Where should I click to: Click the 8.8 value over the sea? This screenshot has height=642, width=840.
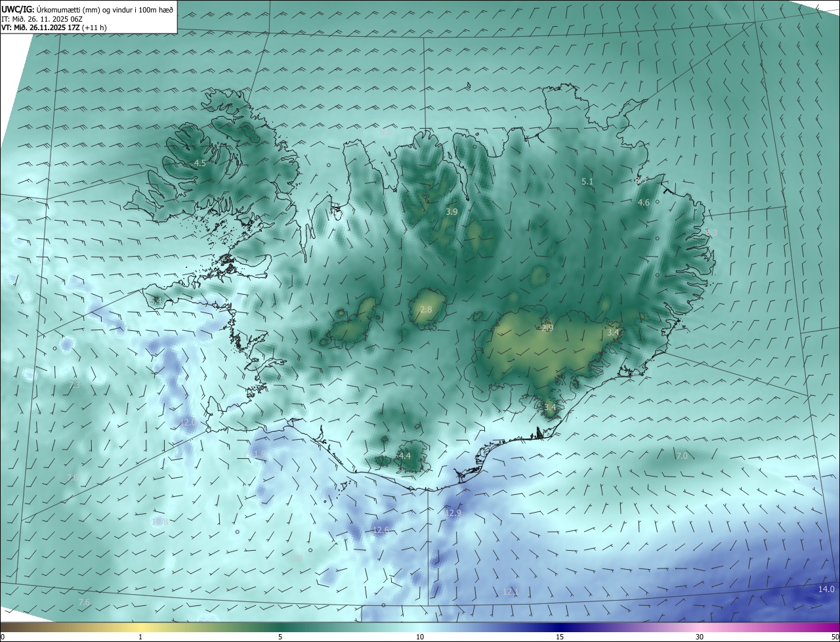(x=297, y=559)
